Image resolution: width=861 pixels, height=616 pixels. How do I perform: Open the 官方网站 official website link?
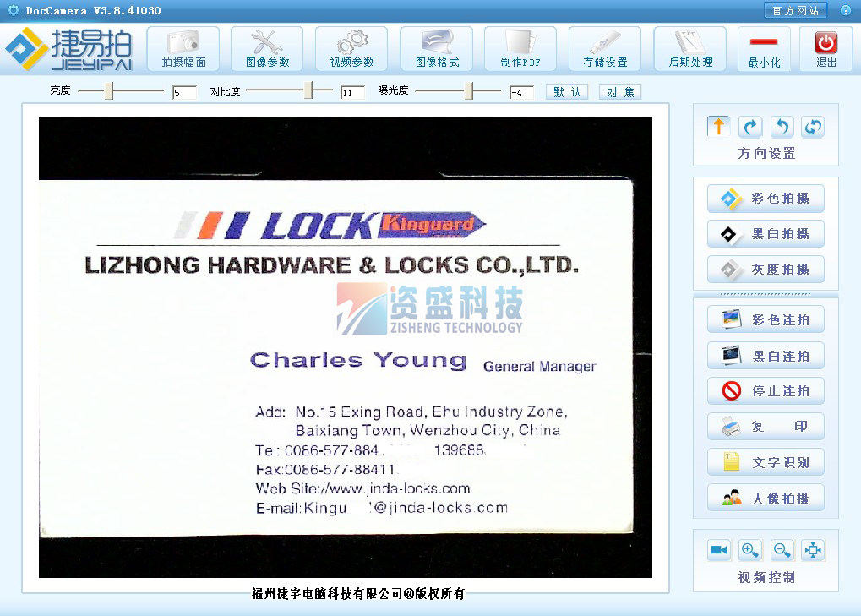tap(795, 10)
